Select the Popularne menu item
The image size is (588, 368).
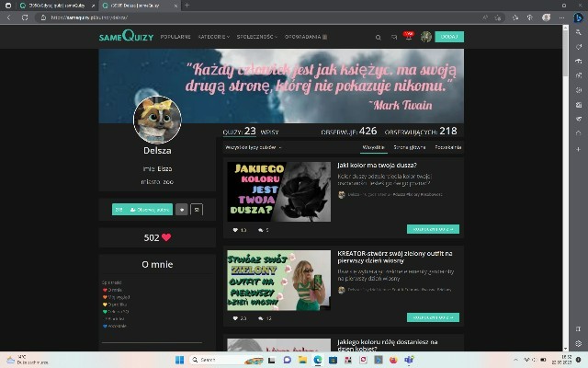(175, 37)
